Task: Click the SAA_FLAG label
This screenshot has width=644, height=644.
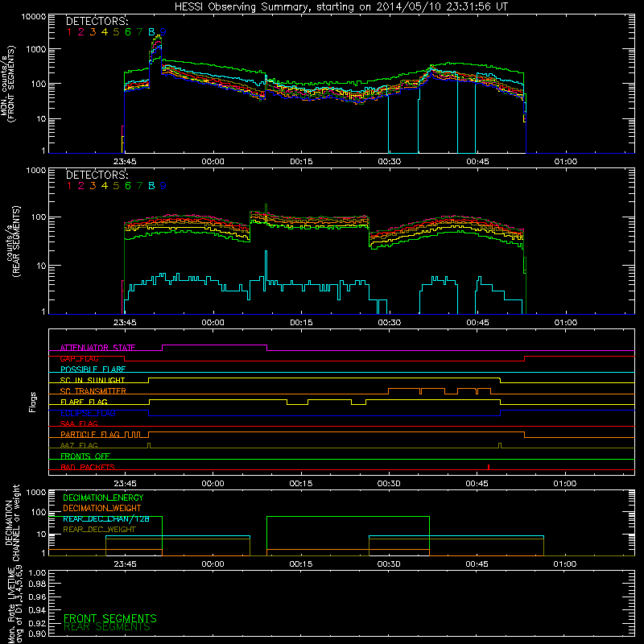Action: click(x=79, y=423)
